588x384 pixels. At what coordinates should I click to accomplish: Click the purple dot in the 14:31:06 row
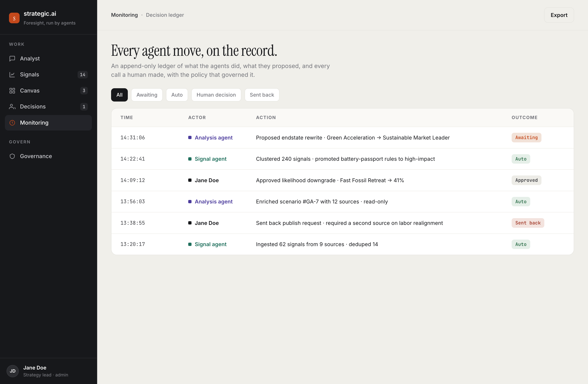[x=190, y=137]
